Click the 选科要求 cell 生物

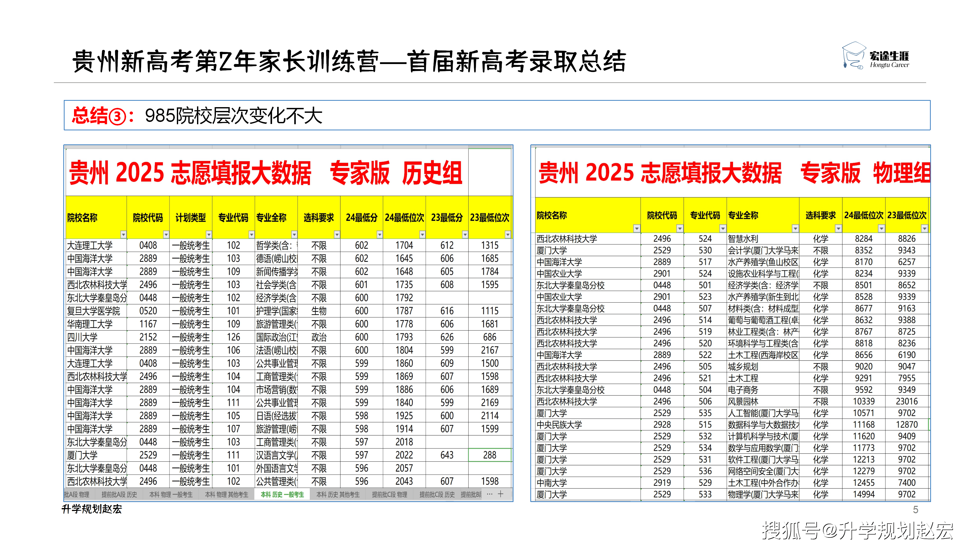319,311
